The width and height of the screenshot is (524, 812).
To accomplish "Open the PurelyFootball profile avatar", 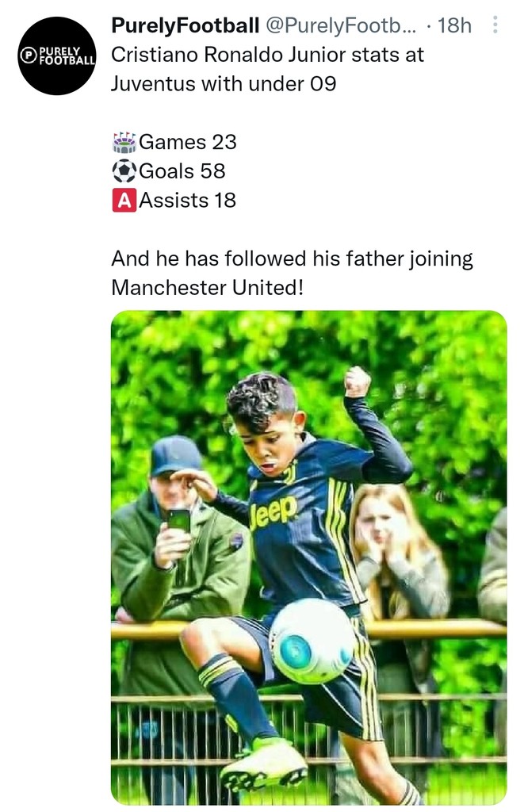I will click(57, 56).
